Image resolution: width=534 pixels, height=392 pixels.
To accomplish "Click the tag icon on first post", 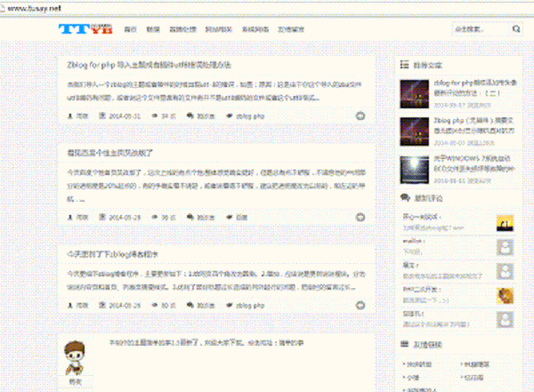I will [230, 116].
